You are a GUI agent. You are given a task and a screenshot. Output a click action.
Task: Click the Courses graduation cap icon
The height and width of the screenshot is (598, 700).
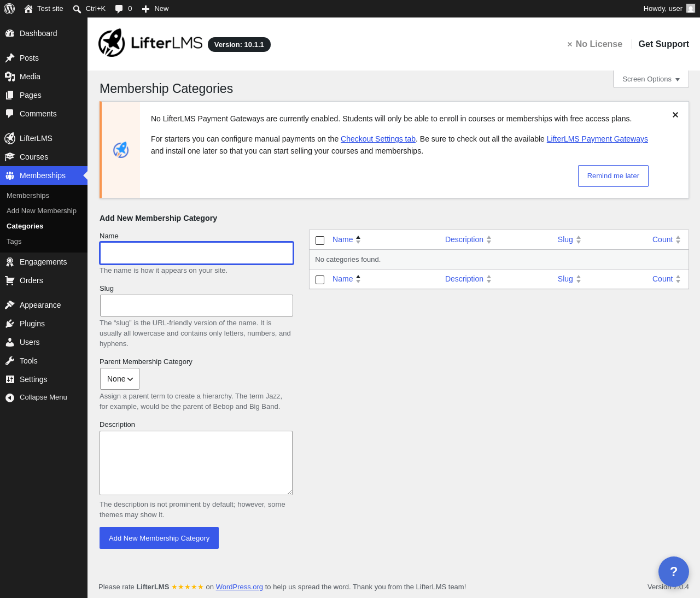pyautogui.click(x=10, y=157)
